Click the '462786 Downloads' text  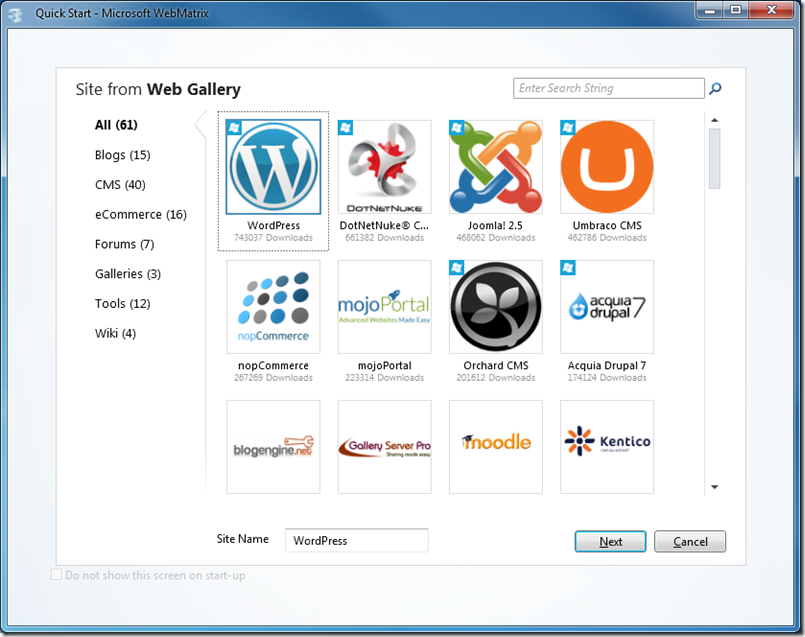click(x=607, y=238)
